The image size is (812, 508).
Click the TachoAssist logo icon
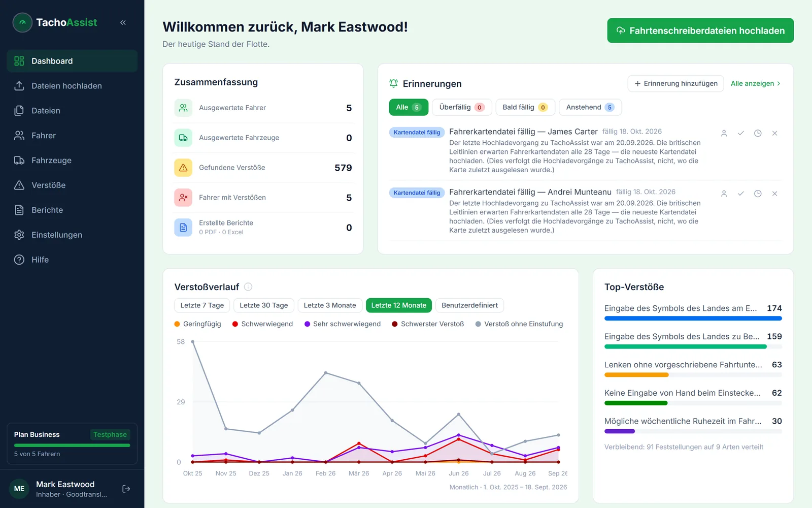coord(22,22)
